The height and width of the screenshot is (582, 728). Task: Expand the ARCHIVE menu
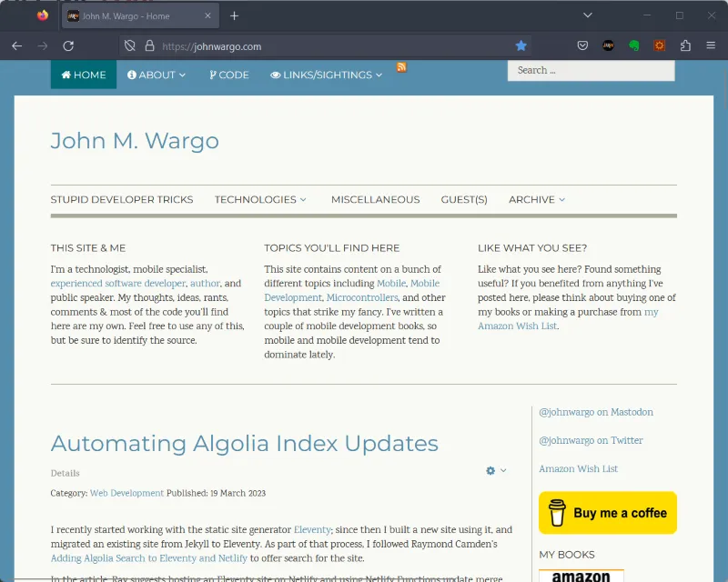point(537,199)
